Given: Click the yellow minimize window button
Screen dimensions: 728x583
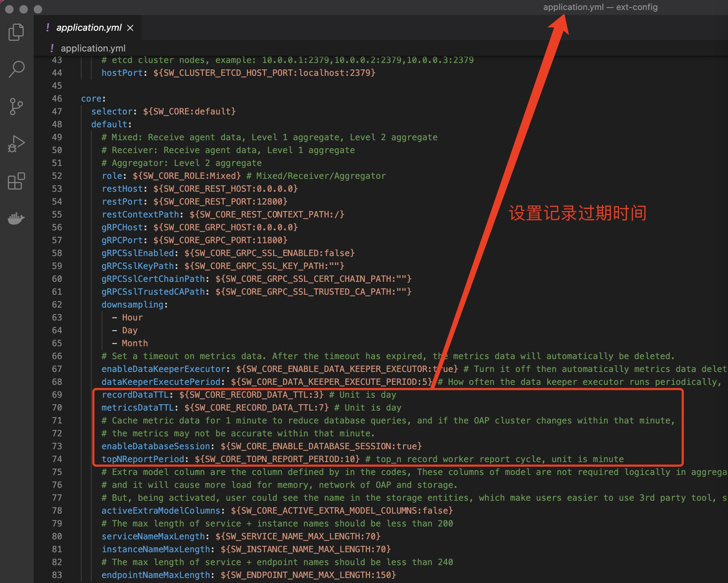Looking at the screenshot, I should 24,9.
